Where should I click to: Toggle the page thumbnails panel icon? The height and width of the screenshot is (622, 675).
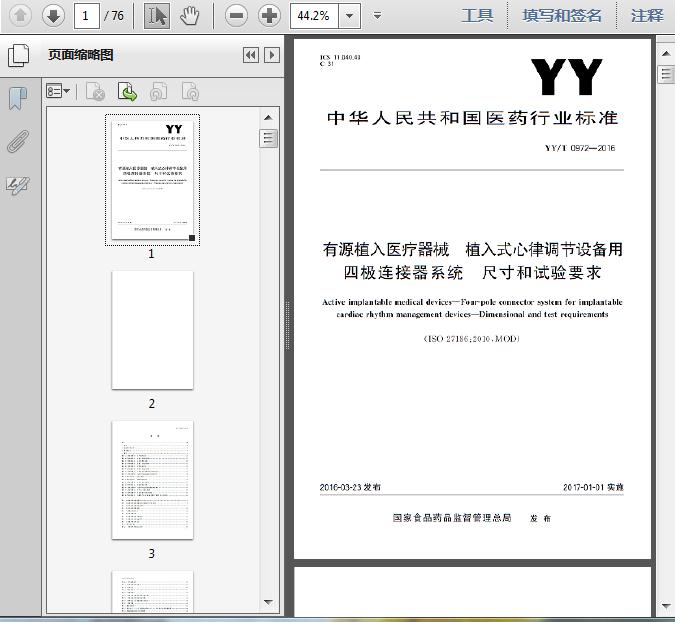19,55
